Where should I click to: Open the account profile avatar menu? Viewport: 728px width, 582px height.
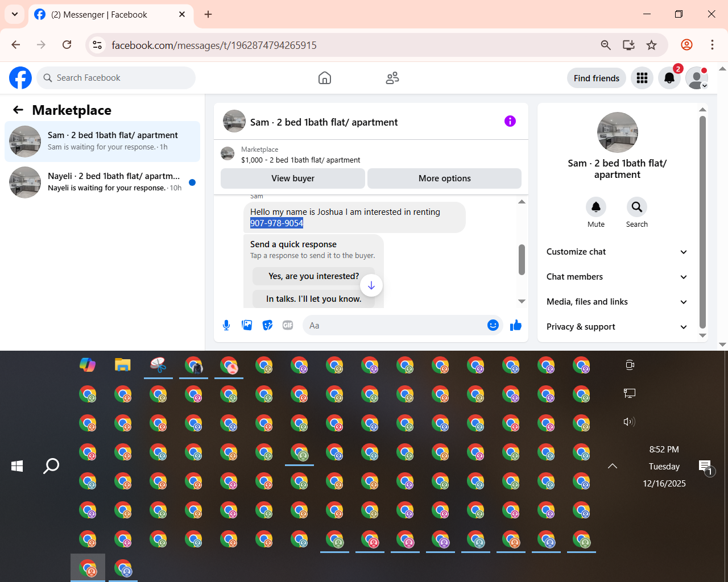click(697, 78)
